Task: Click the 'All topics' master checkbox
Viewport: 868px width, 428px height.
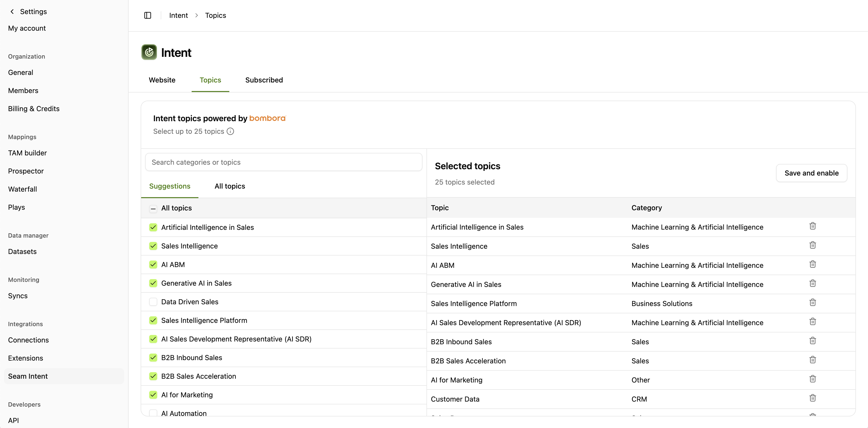Action: coord(153,208)
